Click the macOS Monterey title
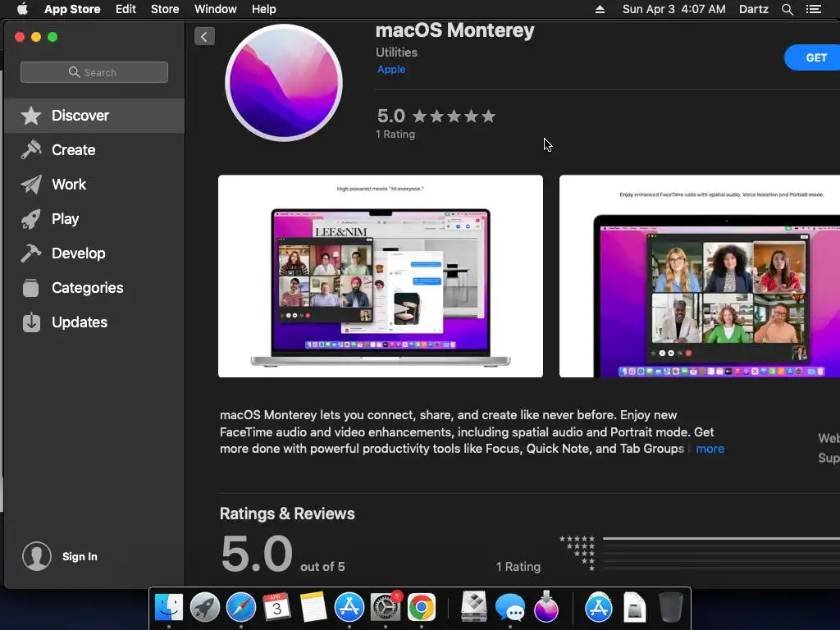This screenshot has width=840, height=630. click(454, 30)
